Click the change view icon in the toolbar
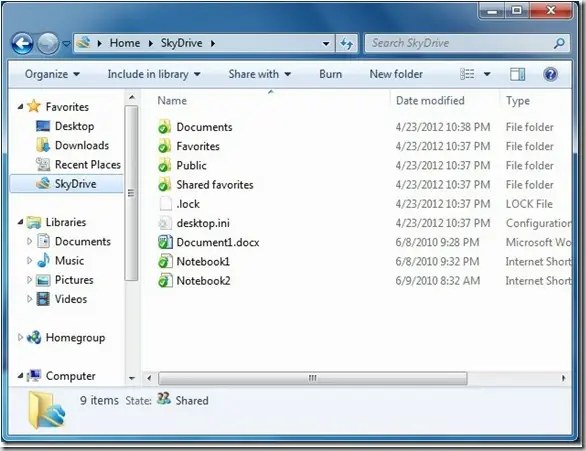Viewport: 586px width, 451px height. coord(467,74)
